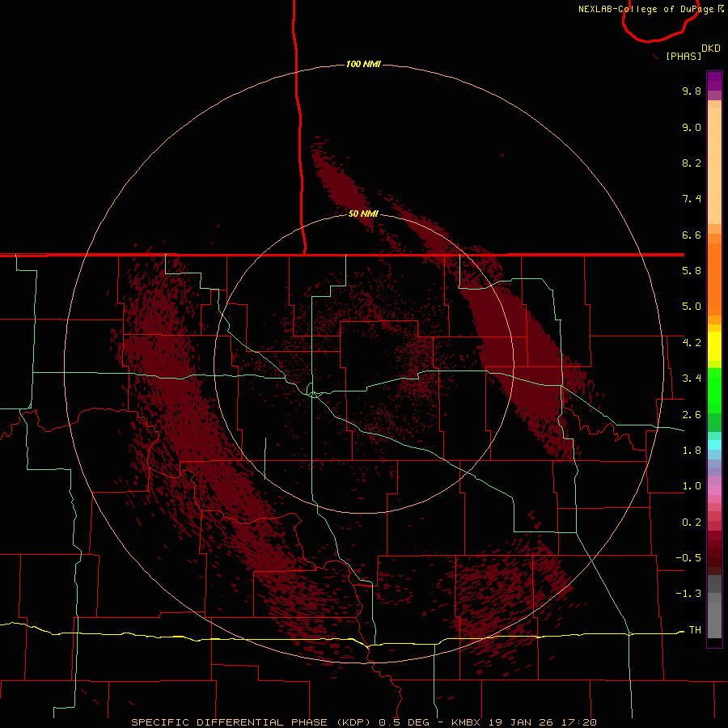The width and height of the screenshot is (728, 728).
Task: Click the 6.6 legend value
Action: [x=692, y=235]
